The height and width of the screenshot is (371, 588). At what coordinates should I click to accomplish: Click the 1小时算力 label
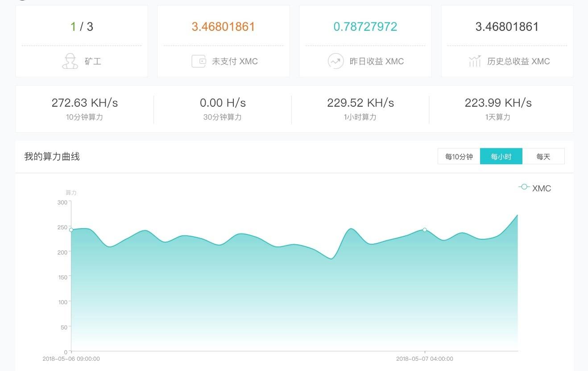tap(360, 117)
